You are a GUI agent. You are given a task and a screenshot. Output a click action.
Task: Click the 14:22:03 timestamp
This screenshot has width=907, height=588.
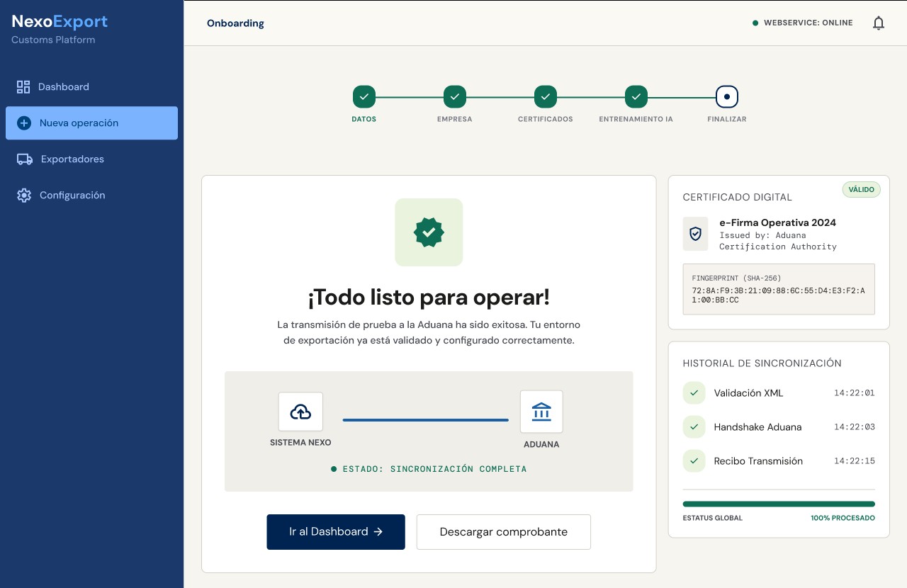click(855, 427)
